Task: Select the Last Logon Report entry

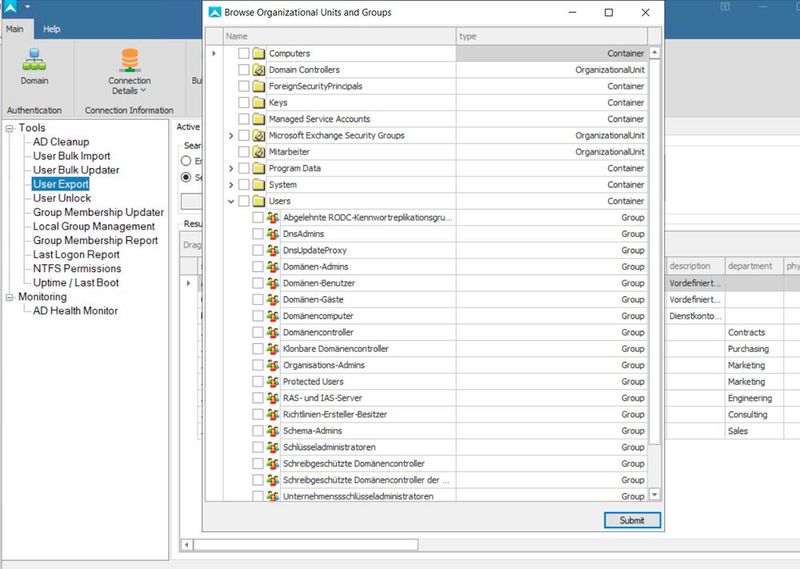Action: pyautogui.click(x=76, y=255)
